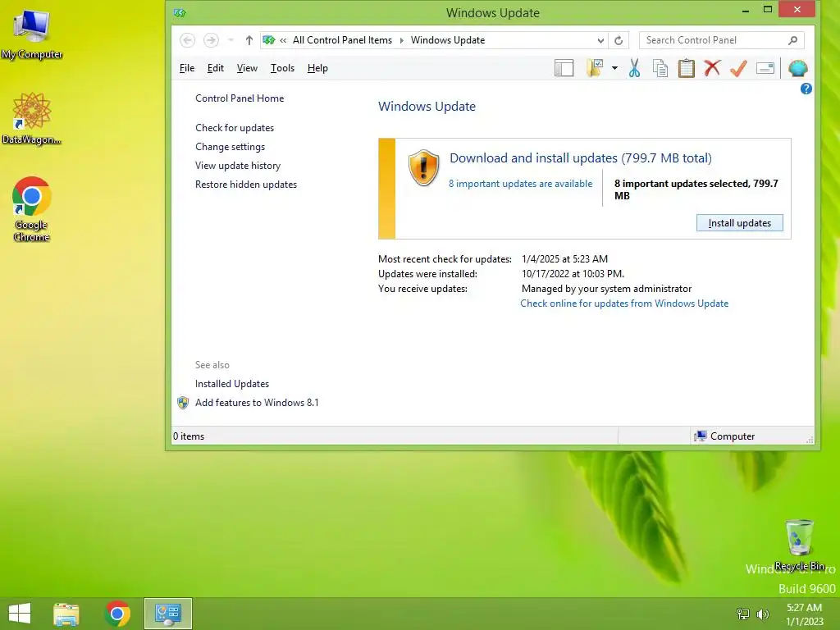Open File Explorer from taskbar
Image resolution: width=840 pixels, height=630 pixels.
(x=66, y=614)
